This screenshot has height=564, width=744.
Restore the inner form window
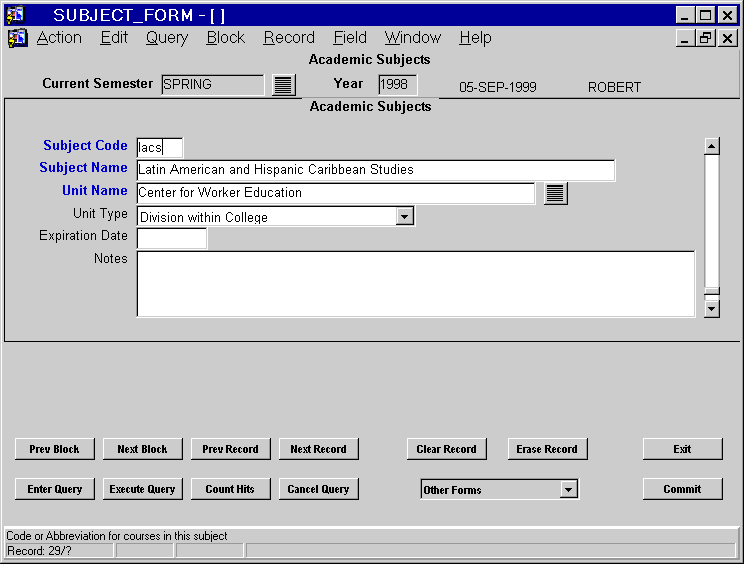(x=706, y=38)
